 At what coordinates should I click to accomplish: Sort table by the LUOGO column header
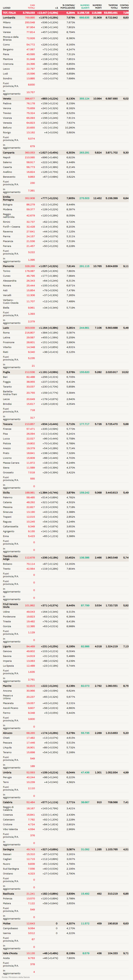pyautogui.click(x=7, y=8)
